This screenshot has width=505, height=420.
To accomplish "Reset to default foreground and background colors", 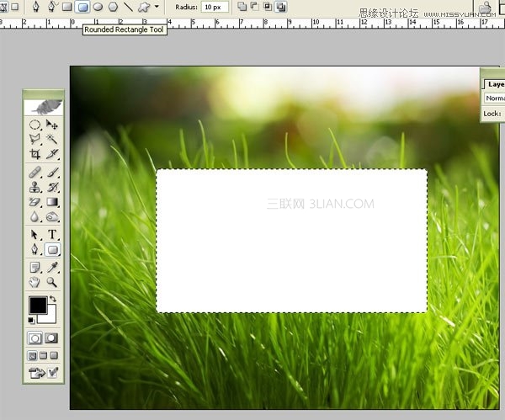I will pyautogui.click(x=31, y=321).
